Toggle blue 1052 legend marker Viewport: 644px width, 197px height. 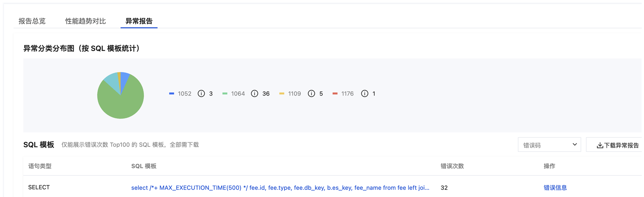[x=172, y=93]
